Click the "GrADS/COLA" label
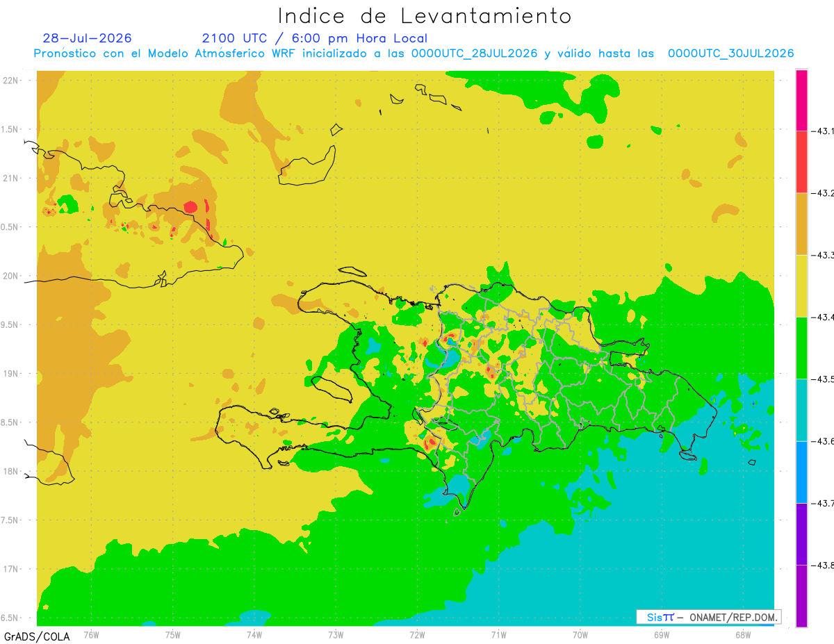 37,636
